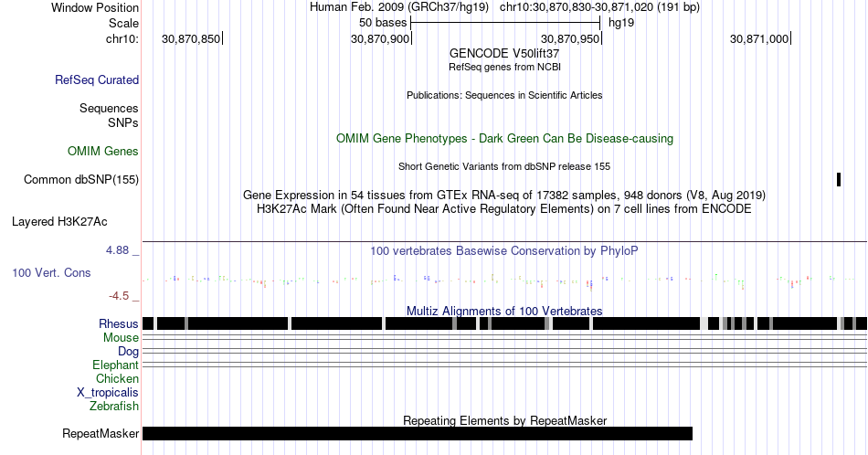Click the hg19 label beside the scale bar
This screenshot has width=868, height=455.
point(621,23)
